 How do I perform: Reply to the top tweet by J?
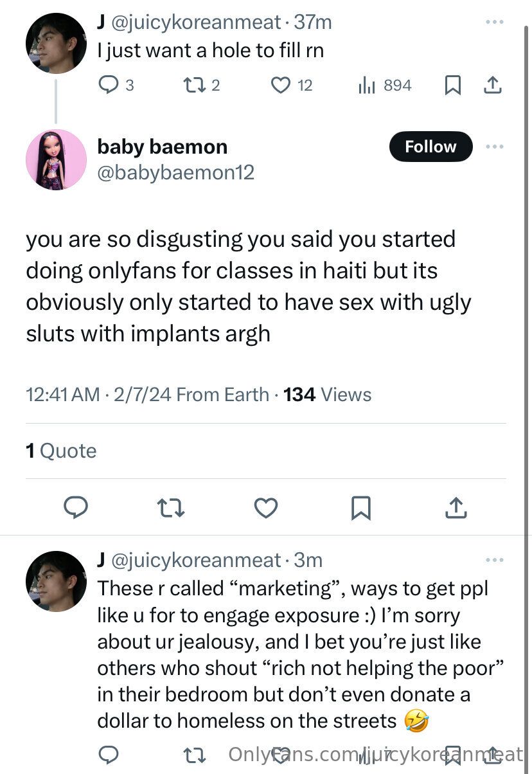pyautogui.click(x=108, y=85)
